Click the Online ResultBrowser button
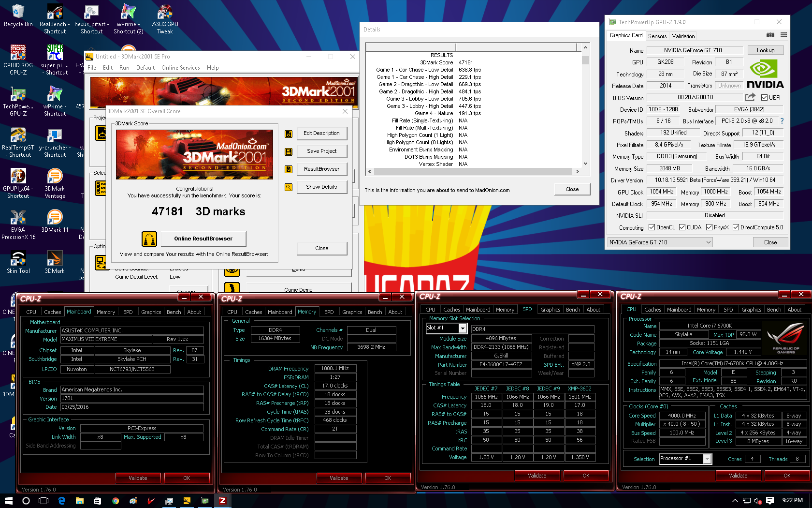This screenshot has height=508, width=812. pyautogui.click(x=203, y=239)
